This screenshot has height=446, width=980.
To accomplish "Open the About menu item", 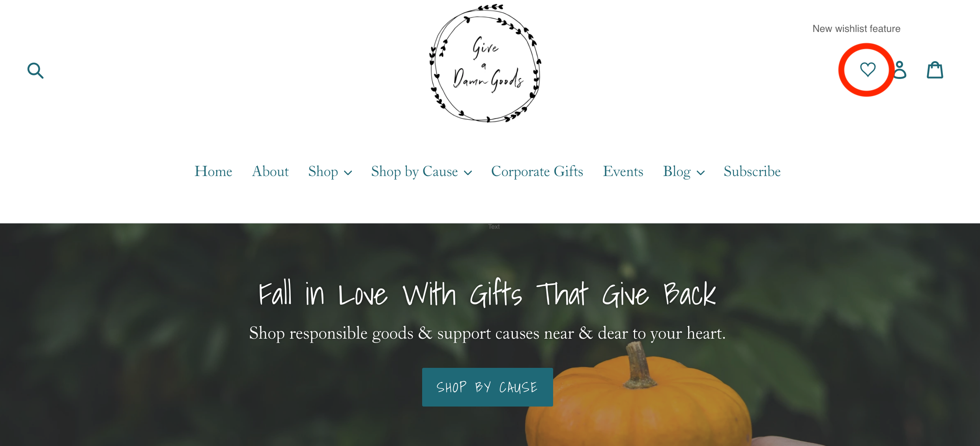I will pos(270,171).
